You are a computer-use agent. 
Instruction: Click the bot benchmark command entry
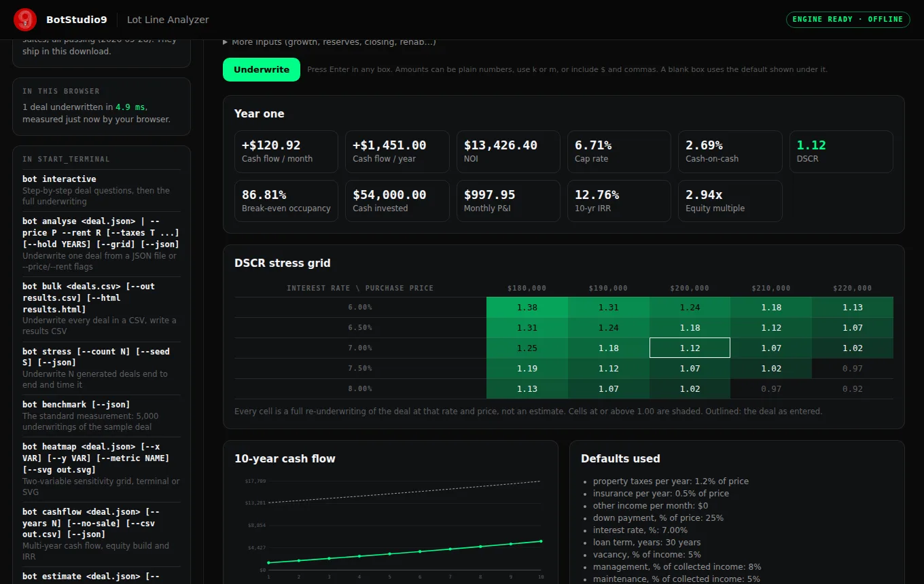[x=101, y=416]
